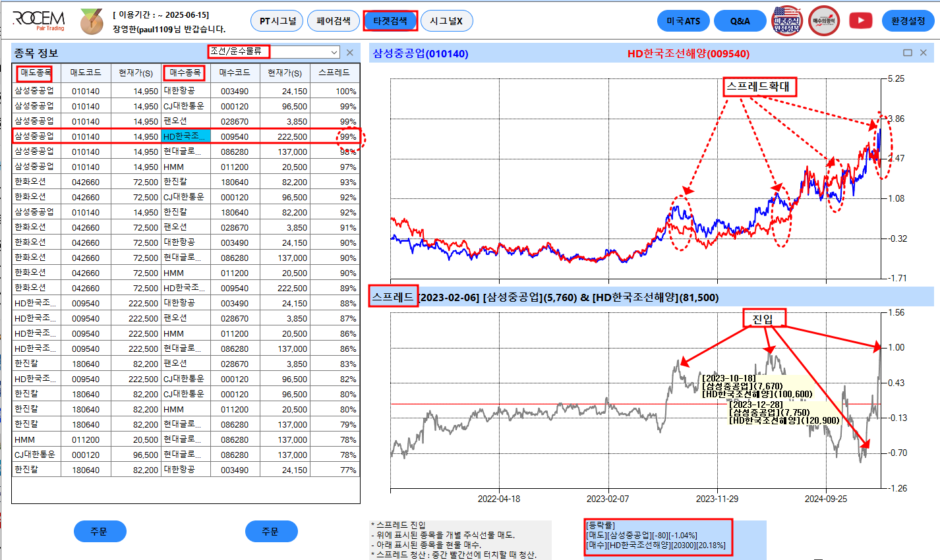The width and height of the screenshot is (940, 560).
Task: Select the row with 97% spread
Action: click(186, 167)
